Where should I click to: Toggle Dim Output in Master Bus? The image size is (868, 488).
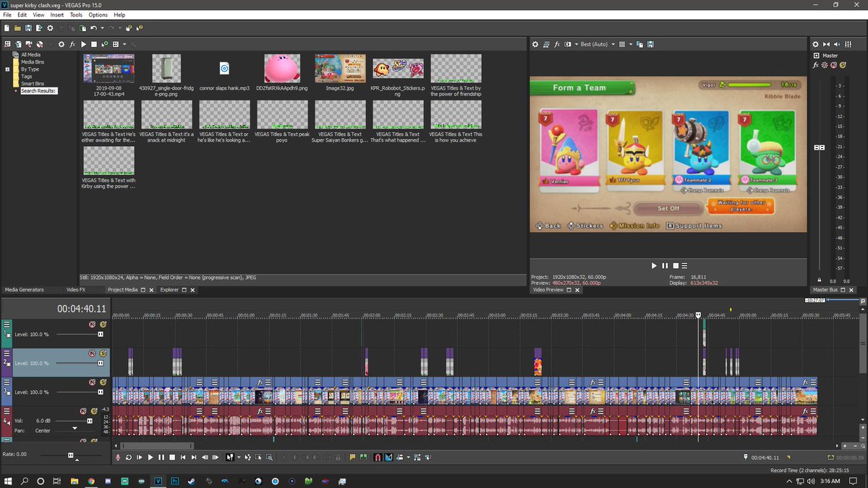pos(837,44)
